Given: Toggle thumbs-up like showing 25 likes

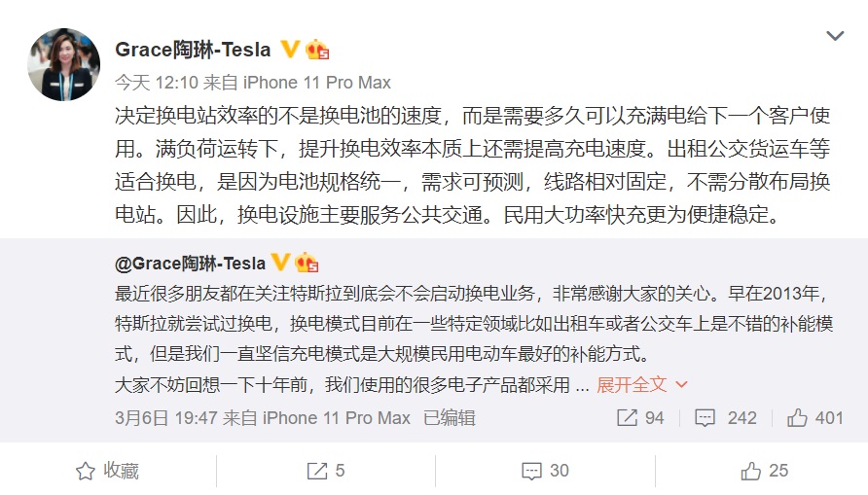Looking at the screenshot, I should coord(764,472).
